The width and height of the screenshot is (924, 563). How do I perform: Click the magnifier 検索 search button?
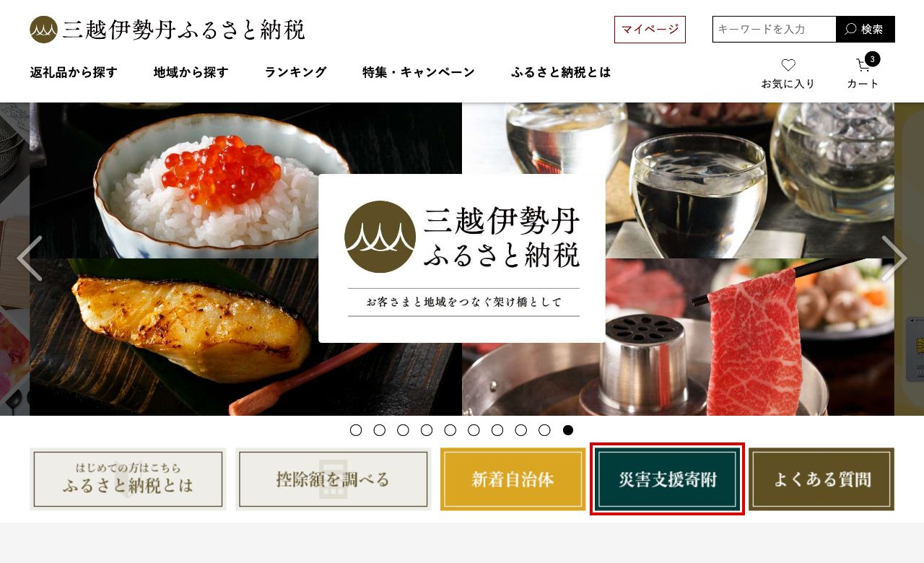tap(865, 30)
